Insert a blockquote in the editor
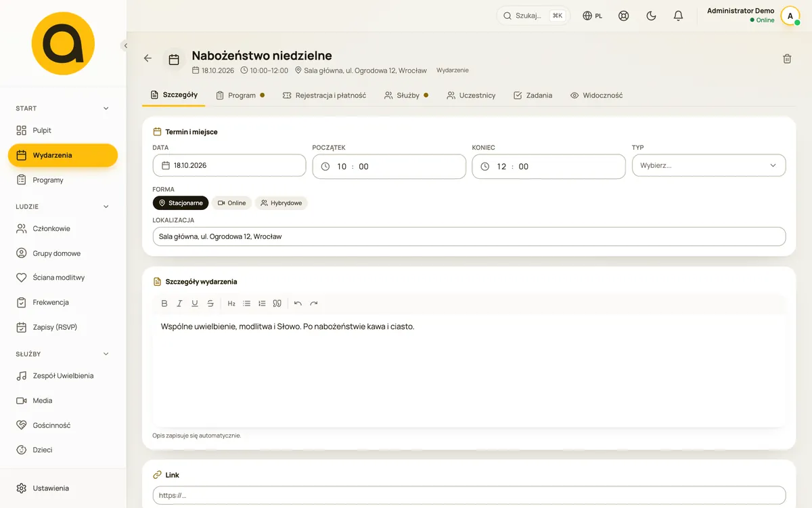This screenshot has height=508, width=812. click(x=277, y=303)
